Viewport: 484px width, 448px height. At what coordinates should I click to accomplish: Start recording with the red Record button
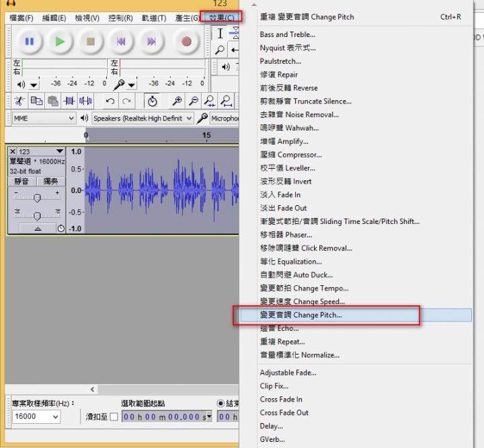[x=186, y=41]
